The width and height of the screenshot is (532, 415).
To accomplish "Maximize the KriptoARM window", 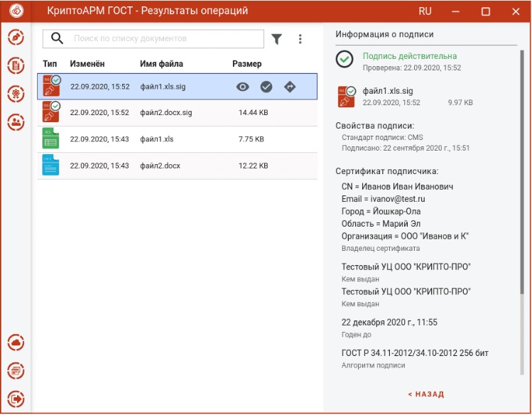I will 486,11.
